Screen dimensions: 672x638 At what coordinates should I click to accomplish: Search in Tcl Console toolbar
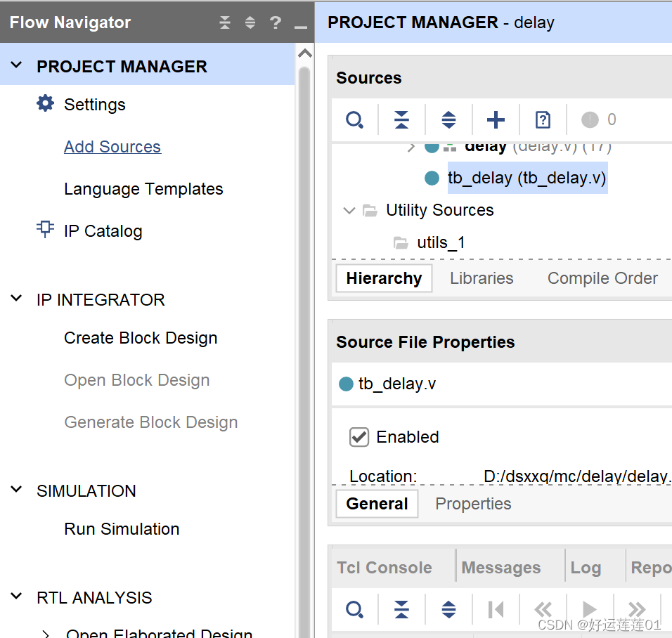click(x=354, y=609)
